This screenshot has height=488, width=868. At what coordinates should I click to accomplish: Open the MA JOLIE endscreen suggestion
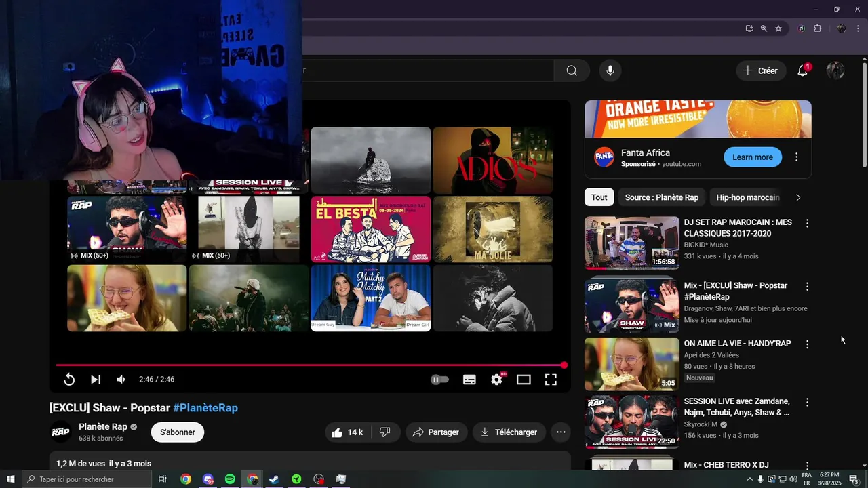coord(493,229)
